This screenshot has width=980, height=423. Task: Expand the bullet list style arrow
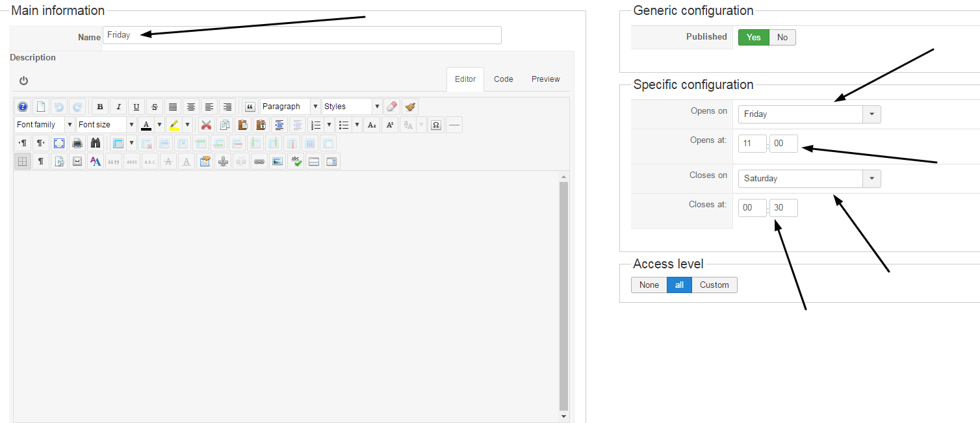pos(357,125)
